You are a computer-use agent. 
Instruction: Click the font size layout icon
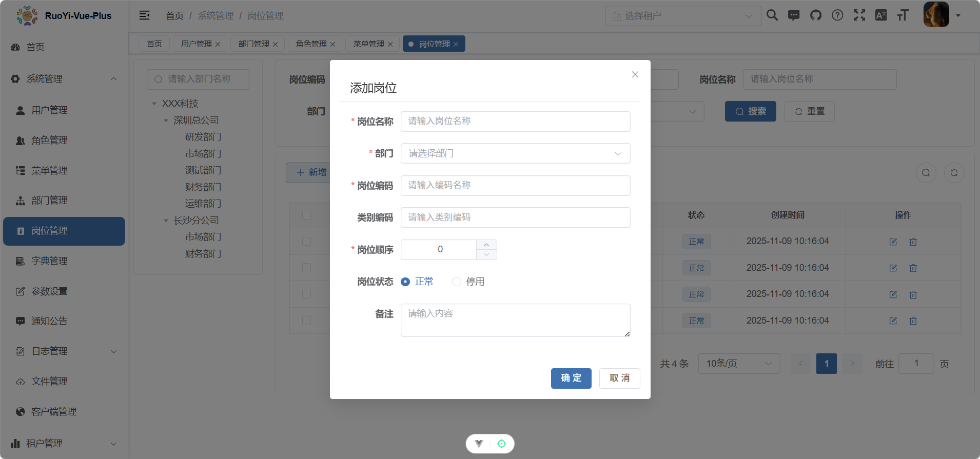tap(903, 15)
